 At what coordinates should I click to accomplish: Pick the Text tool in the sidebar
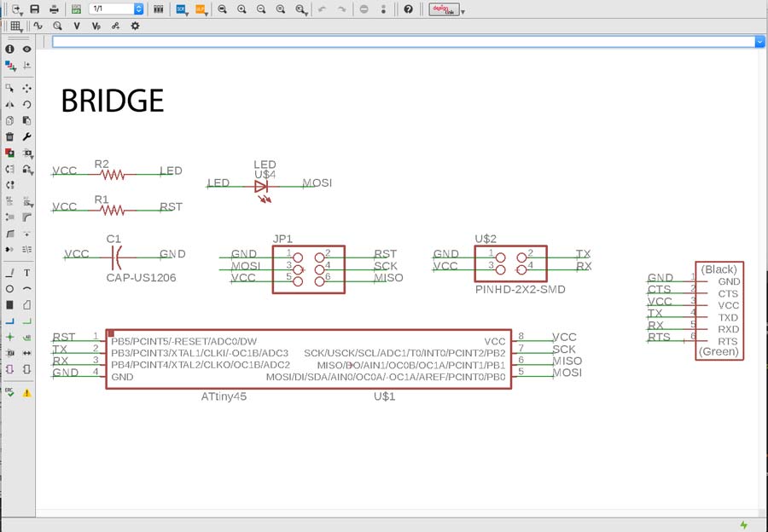point(27,273)
